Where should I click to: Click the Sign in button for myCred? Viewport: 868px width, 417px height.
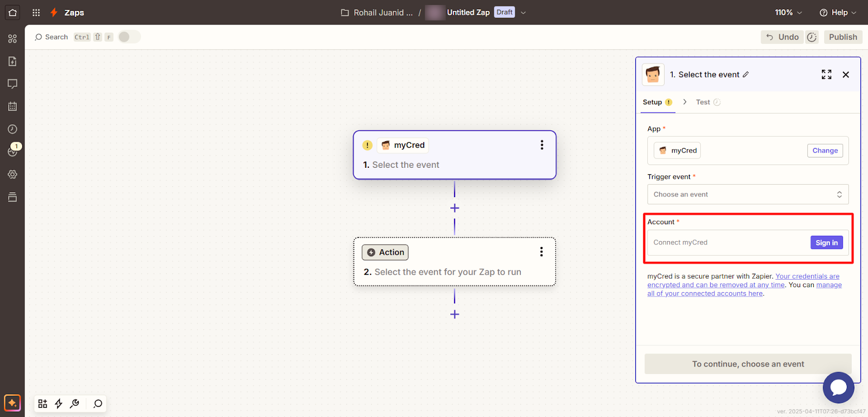(826, 243)
